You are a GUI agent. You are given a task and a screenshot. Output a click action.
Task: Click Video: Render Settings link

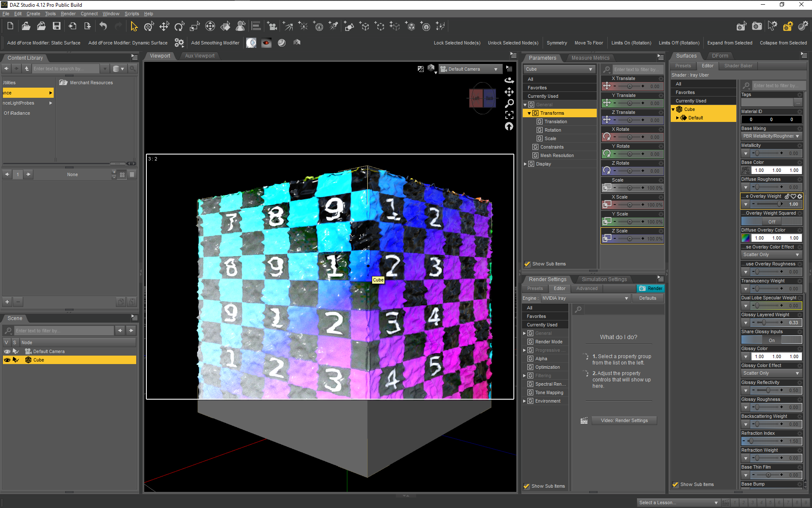[624, 420]
